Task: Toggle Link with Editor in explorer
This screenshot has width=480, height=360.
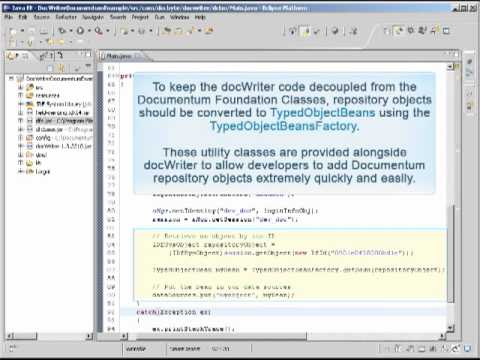Action: pyautogui.click(x=61, y=68)
